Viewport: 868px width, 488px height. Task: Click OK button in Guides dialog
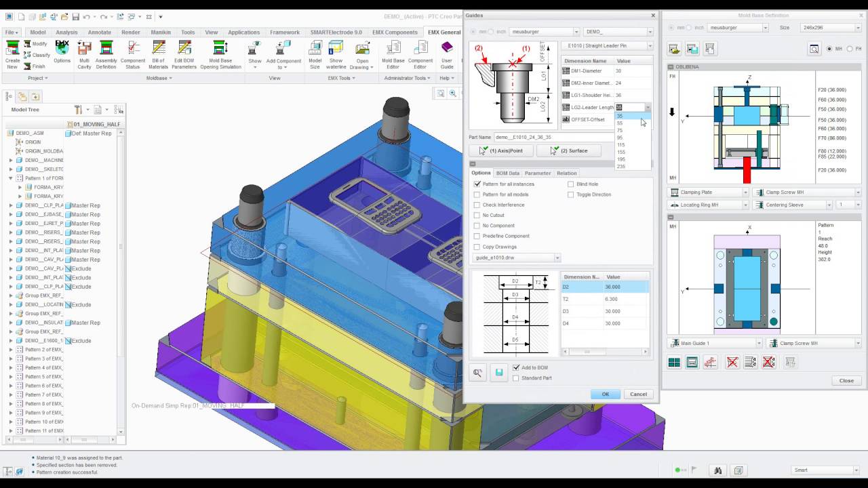605,394
